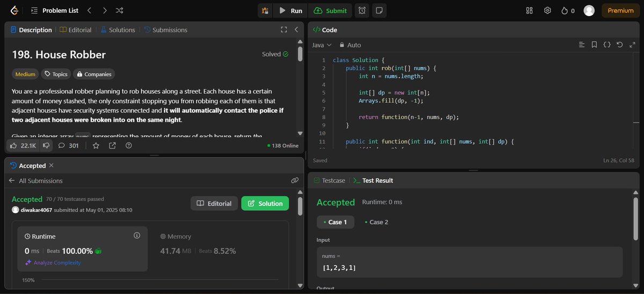The width and height of the screenshot is (644, 294).
Task: Like the problem with thumbs up
Action: (23, 145)
